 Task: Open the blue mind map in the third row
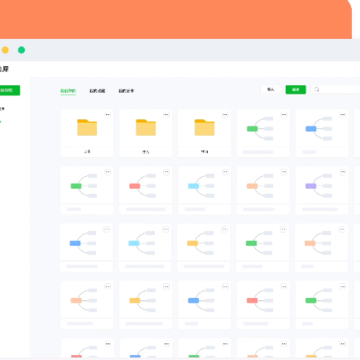(x=86, y=248)
